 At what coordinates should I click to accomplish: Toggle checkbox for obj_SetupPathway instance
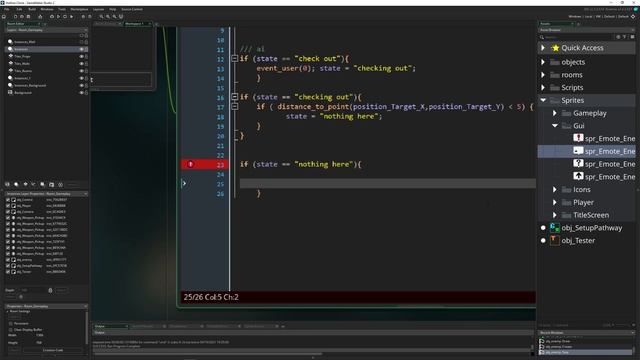pyautogui.click(x=8, y=266)
